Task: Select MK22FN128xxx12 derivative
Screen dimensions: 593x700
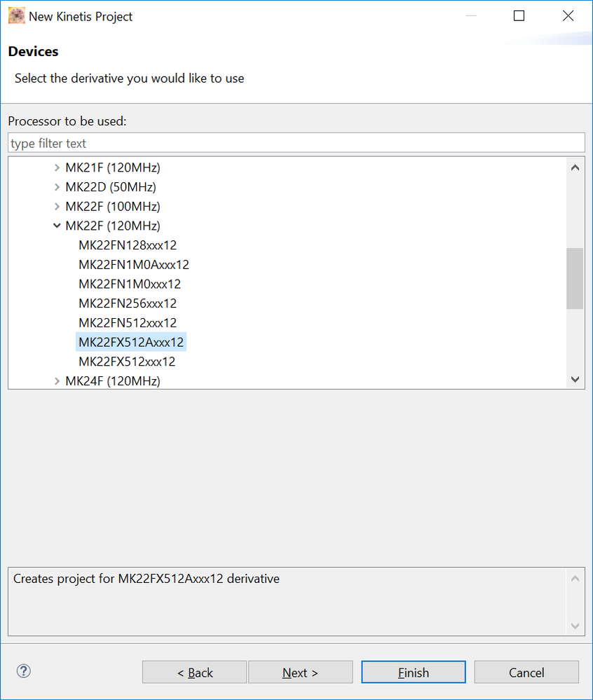Action: (x=128, y=245)
